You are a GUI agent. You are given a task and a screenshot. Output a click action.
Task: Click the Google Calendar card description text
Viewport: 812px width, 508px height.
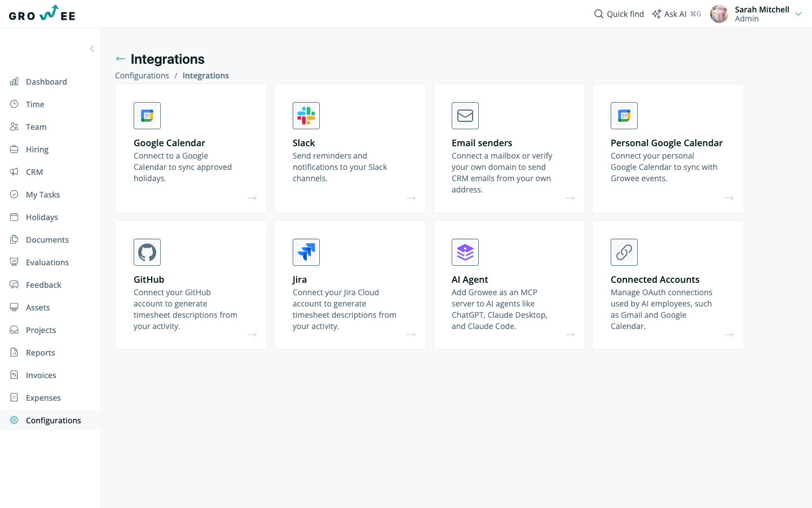[x=183, y=167]
